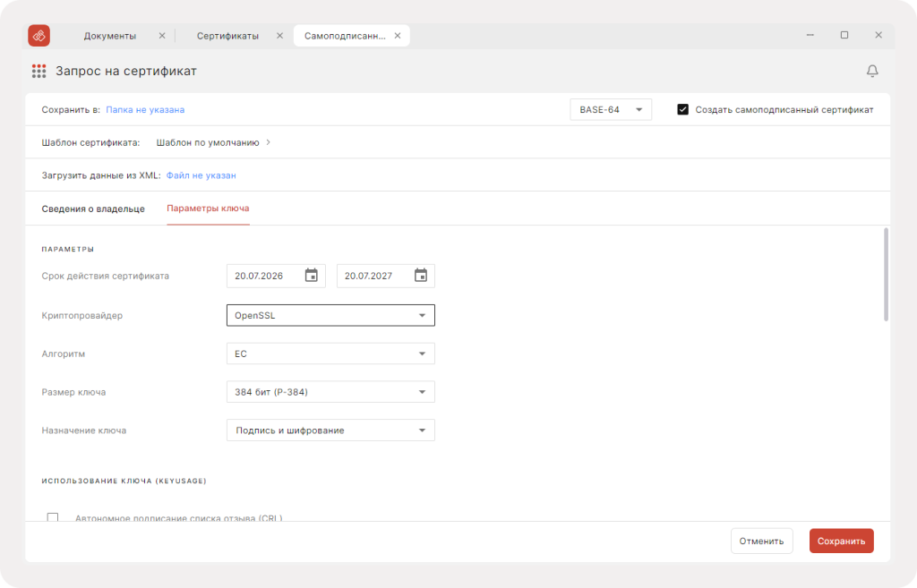Open the BASE-64 encoding dropdown
Viewport: 917px width, 588px height.
click(611, 109)
